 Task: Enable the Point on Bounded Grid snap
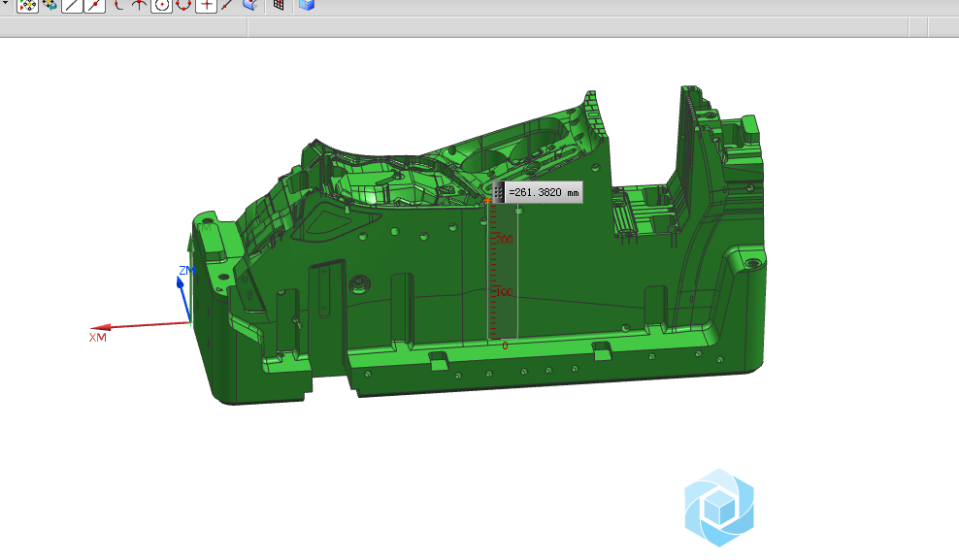pos(279,5)
